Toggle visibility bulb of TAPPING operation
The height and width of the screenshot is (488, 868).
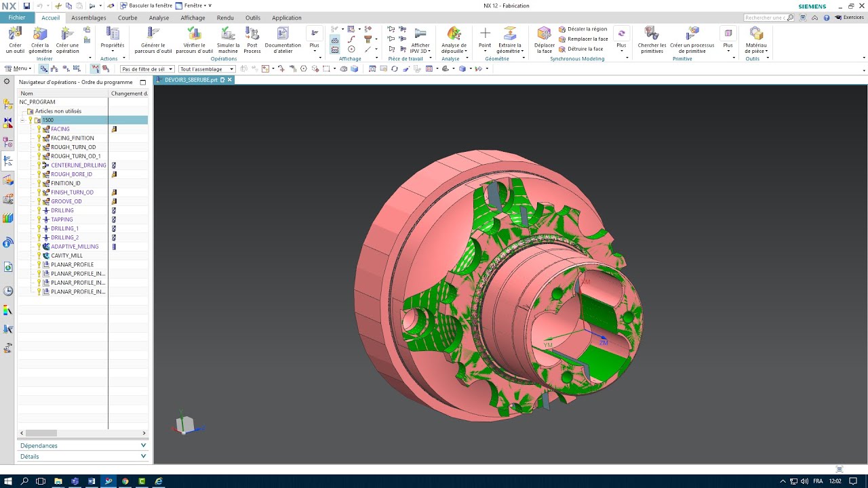(x=39, y=220)
